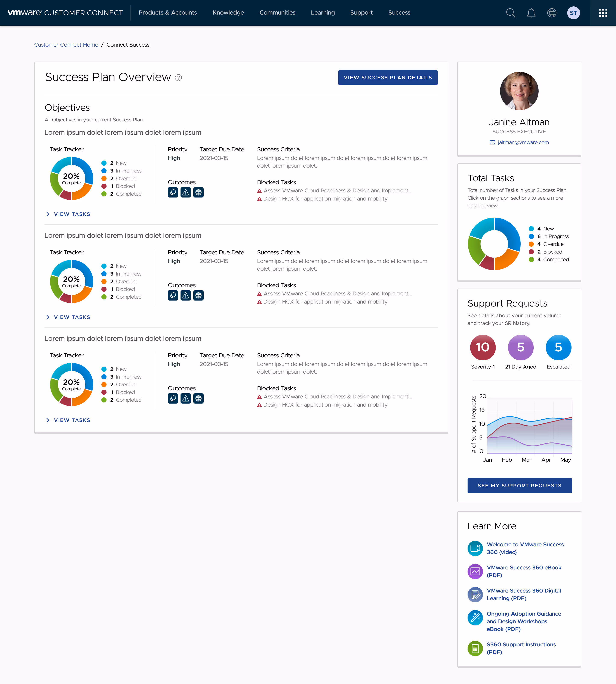Click the Customer Connect Home breadcrumb
Image resolution: width=616 pixels, height=684 pixels.
tap(66, 45)
